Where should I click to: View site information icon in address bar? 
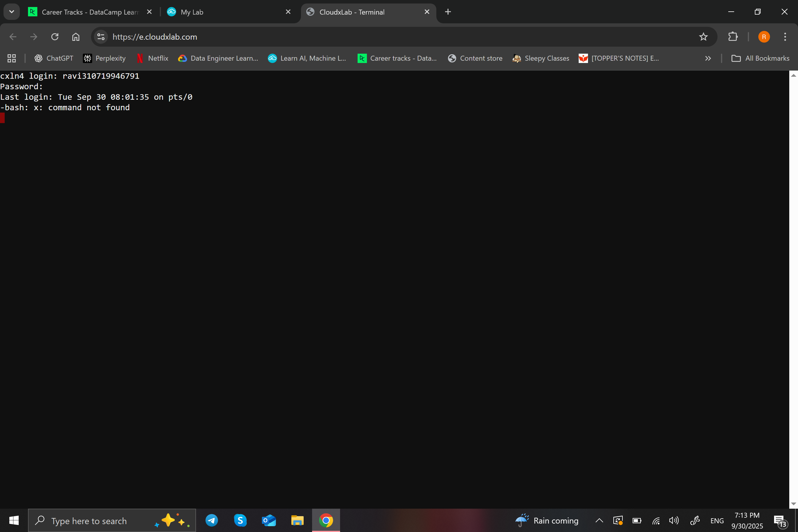click(101, 37)
